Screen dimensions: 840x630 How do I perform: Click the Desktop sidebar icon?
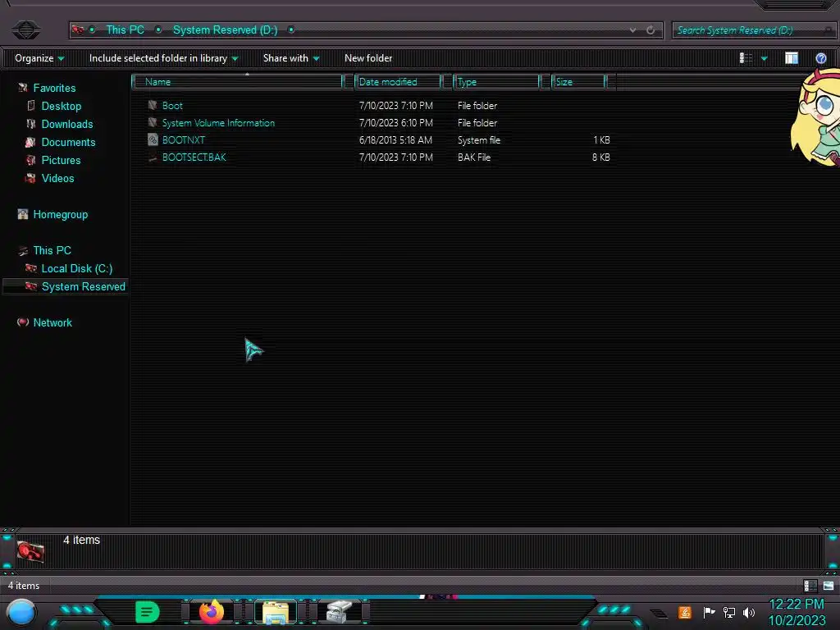(x=31, y=106)
